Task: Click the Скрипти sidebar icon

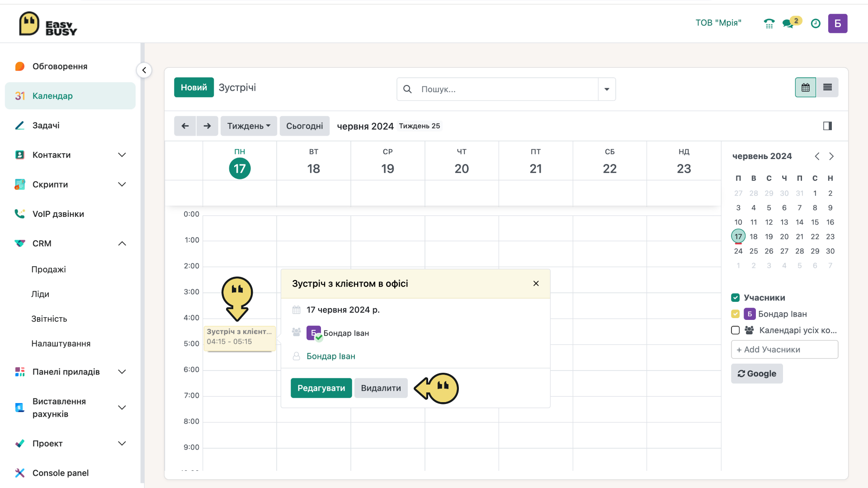Action: [20, 184]
